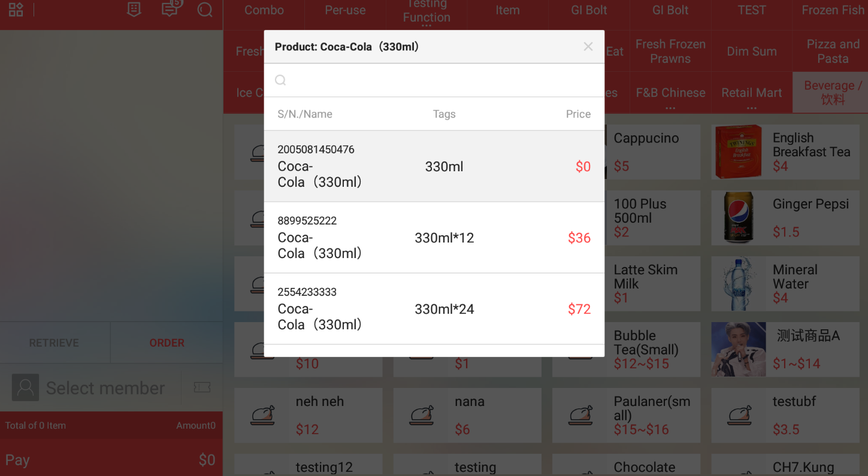The width and height of the screenshot is (868, 476).
Task: Click the 测试商品A product photo
Action: (739, 350)
